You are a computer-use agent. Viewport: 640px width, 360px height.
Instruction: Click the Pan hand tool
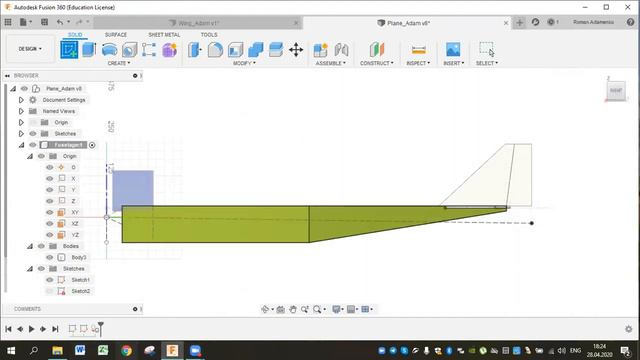(x=293, y=309)
